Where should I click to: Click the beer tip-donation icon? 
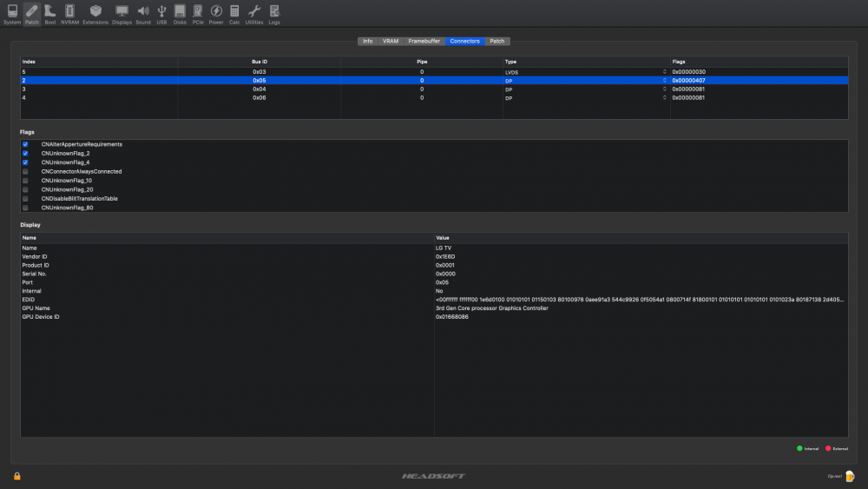(x=850, y=476)
